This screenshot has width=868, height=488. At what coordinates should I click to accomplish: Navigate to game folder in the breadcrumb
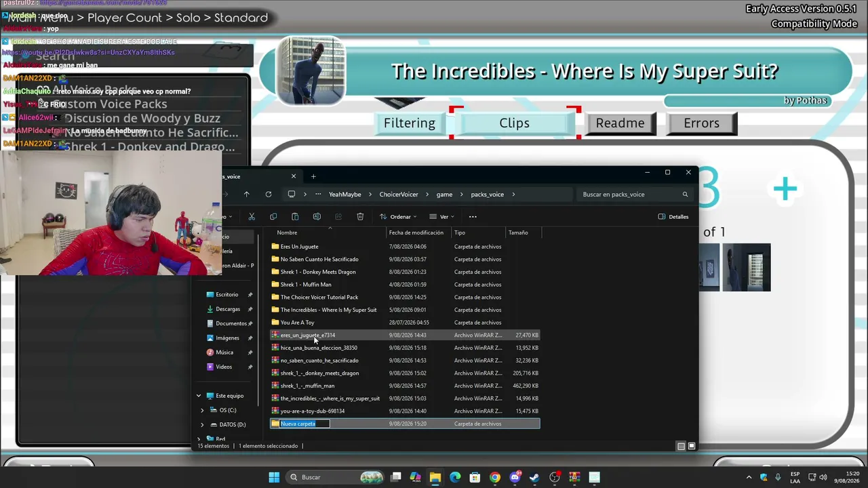[444, 195]
